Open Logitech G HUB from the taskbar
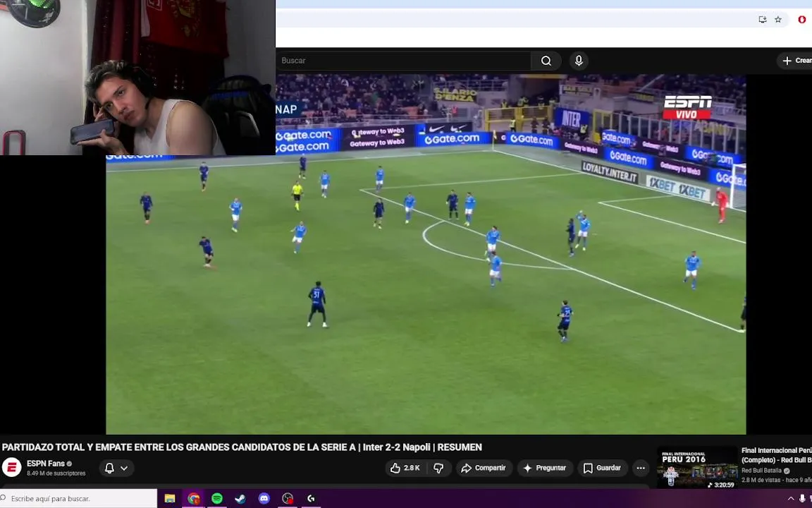 312,499
